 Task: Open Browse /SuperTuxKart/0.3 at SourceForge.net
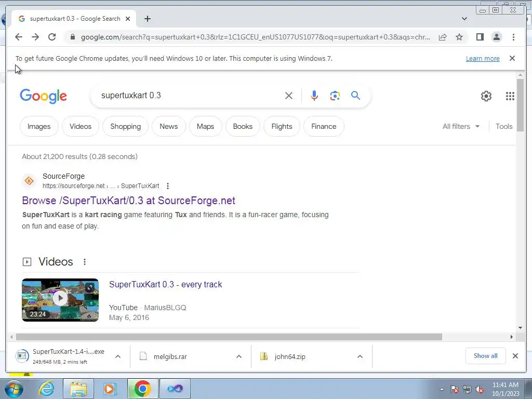pos(129,201)
